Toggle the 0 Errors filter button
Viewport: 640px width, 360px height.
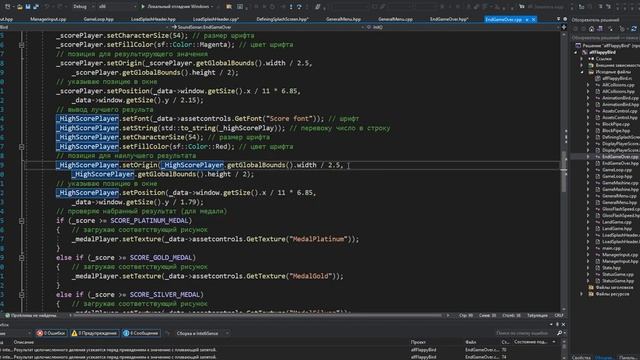(51, 333)
